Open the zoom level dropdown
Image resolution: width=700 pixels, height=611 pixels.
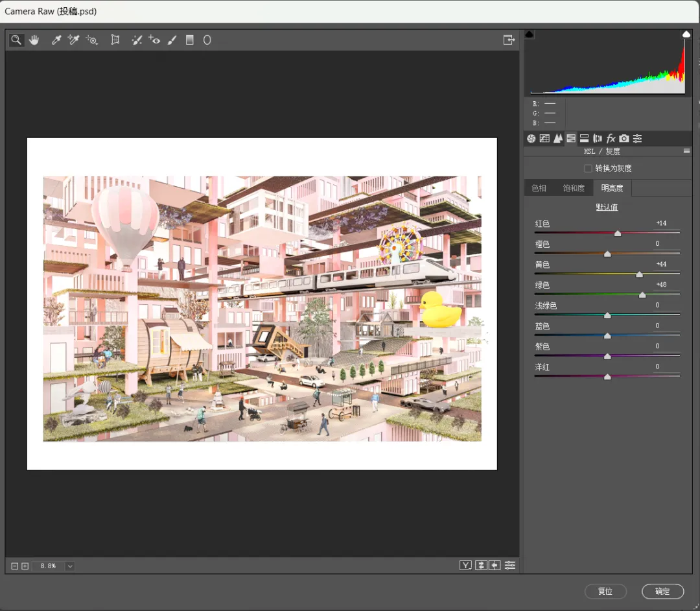click(x=70, y=566)
